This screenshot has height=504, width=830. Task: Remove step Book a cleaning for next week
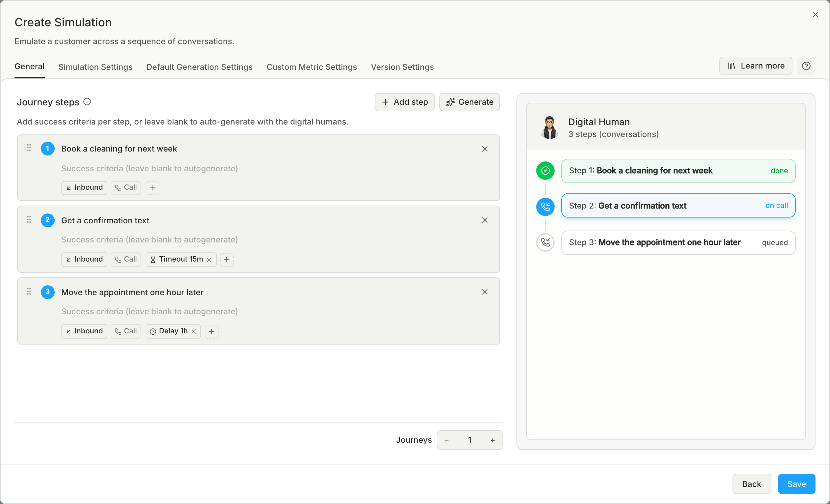[484, 149]
